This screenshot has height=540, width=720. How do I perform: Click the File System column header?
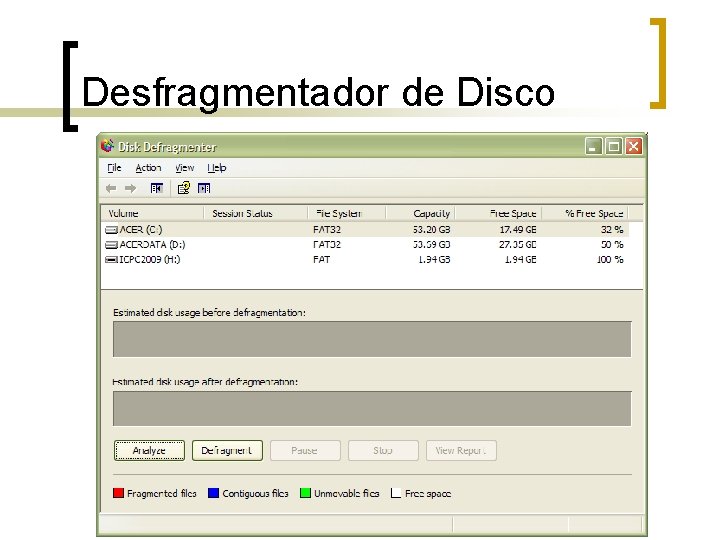click(347, 214)
